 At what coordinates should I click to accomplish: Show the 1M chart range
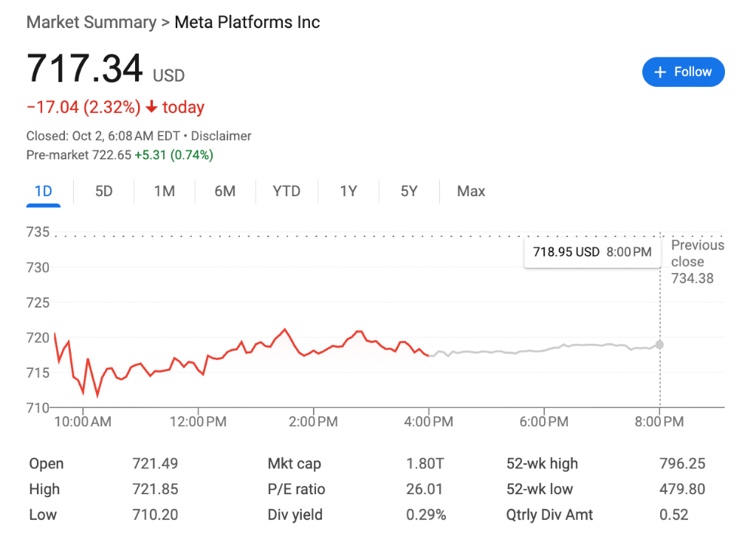(x=164, y=191)
